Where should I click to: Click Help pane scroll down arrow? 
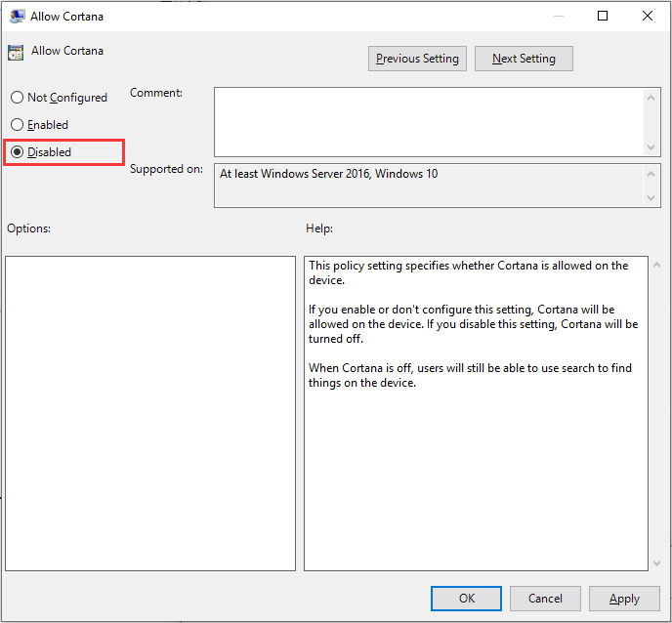(656, 562)
